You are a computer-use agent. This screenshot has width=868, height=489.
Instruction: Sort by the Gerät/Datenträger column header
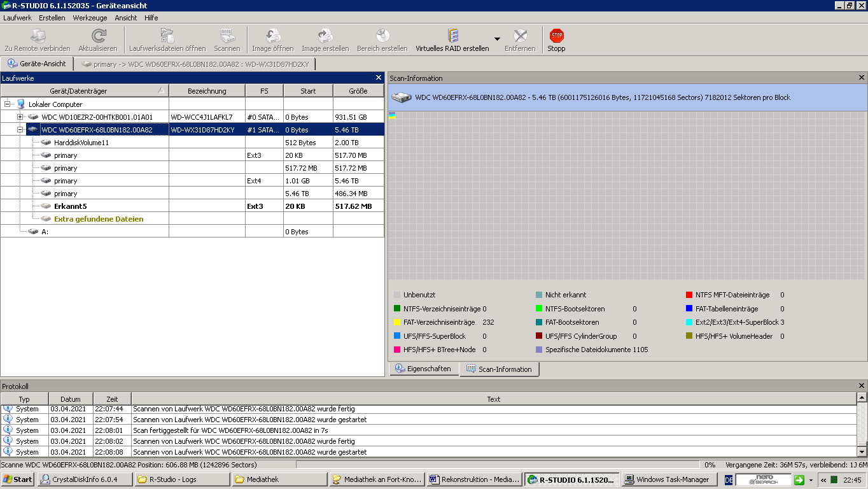85,91
